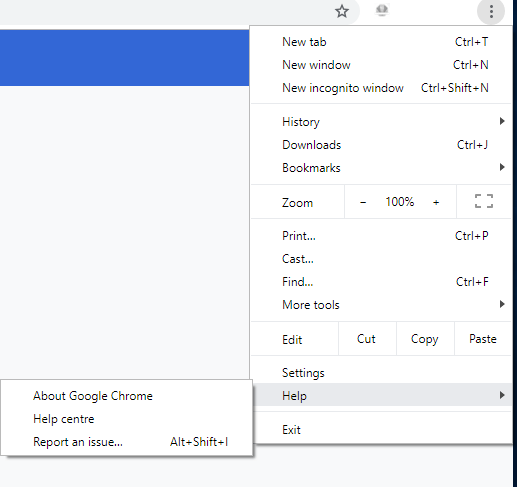Click the 100% zoom value

[400, 202]
